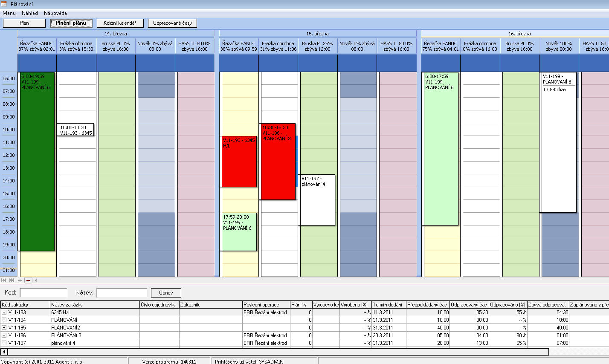Screen dimensions: 609x364
Task: Click the 06:00 time label
Action: pyautogui.click(x=9, y=78)
